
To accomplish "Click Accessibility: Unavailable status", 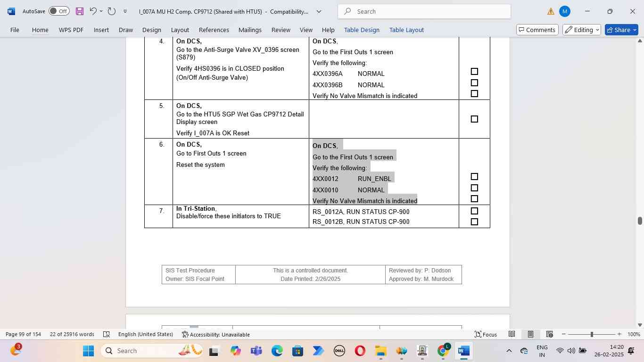I will pyautogui.click(x=216, y=334).
